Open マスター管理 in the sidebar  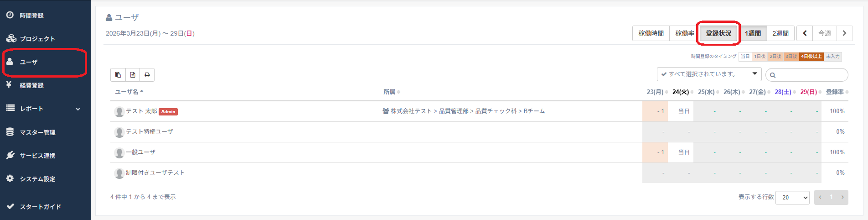coord(37,132)
